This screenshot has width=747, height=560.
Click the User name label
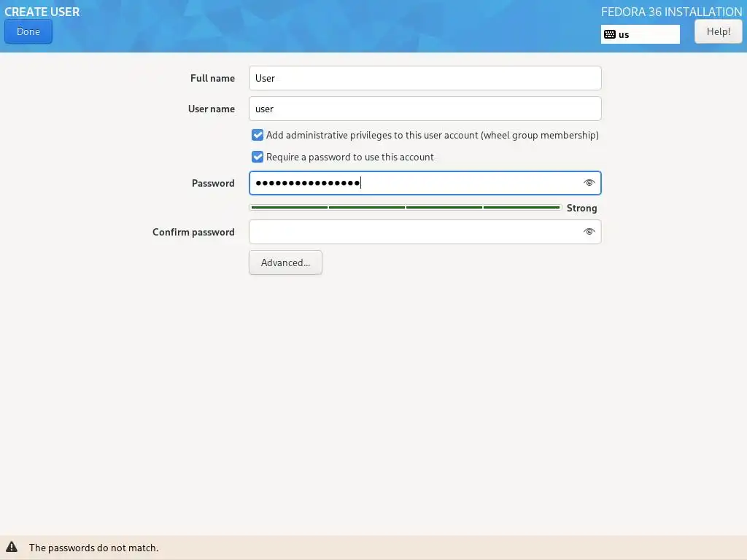[211, 109]
